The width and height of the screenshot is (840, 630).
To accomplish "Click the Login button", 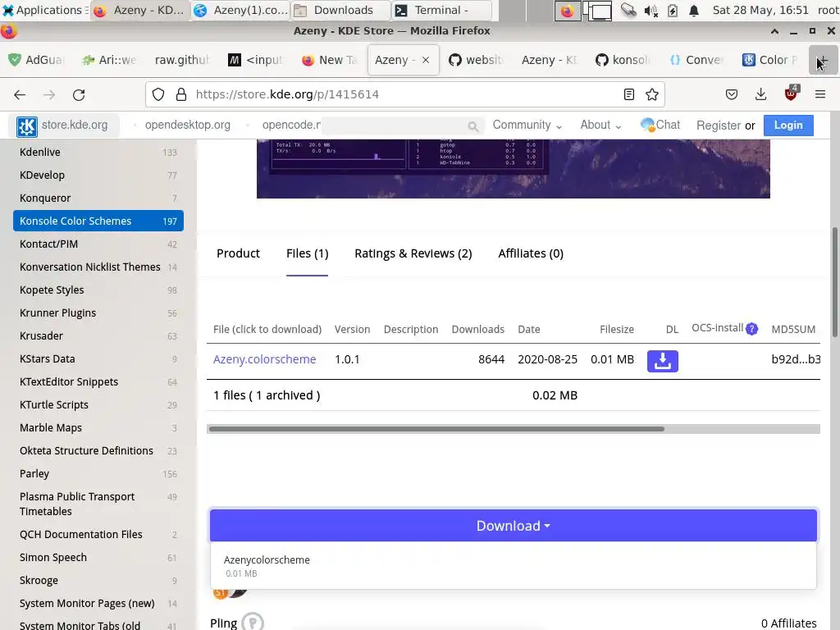I will [788, 126].
